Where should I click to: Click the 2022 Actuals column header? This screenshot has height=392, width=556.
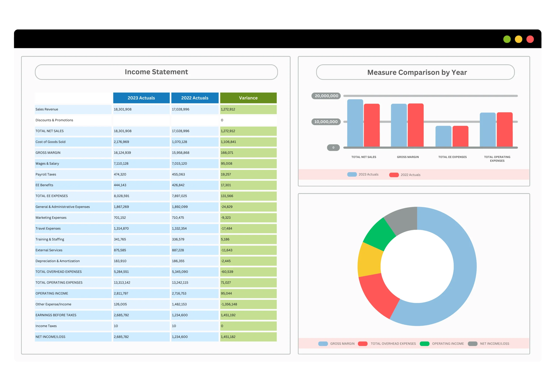coord(195,98)
